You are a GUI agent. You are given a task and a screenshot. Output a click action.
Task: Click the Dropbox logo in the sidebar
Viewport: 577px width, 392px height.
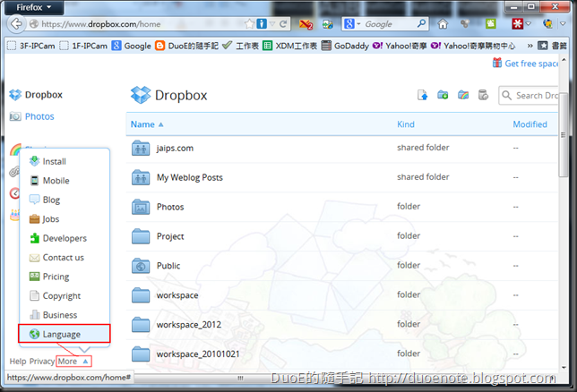point(15,95)
